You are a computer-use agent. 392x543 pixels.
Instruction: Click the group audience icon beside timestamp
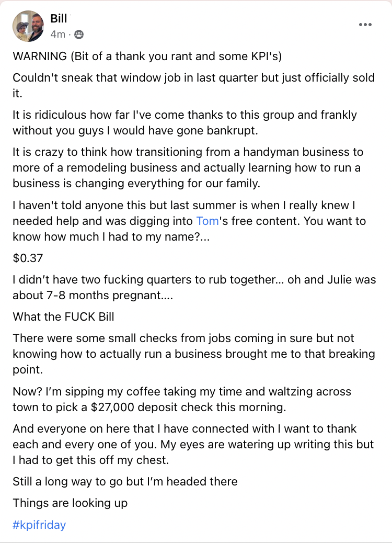click(79, 35)
